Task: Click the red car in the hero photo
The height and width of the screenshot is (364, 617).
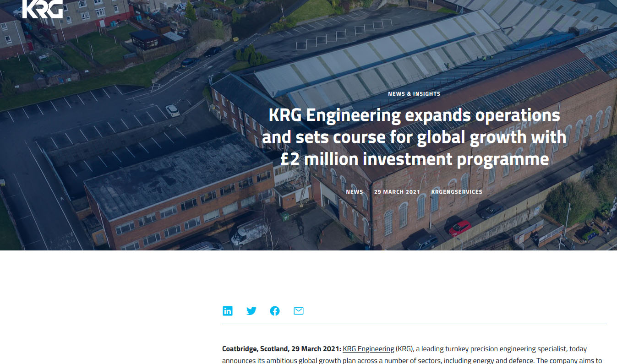Action: click(459, 228)
